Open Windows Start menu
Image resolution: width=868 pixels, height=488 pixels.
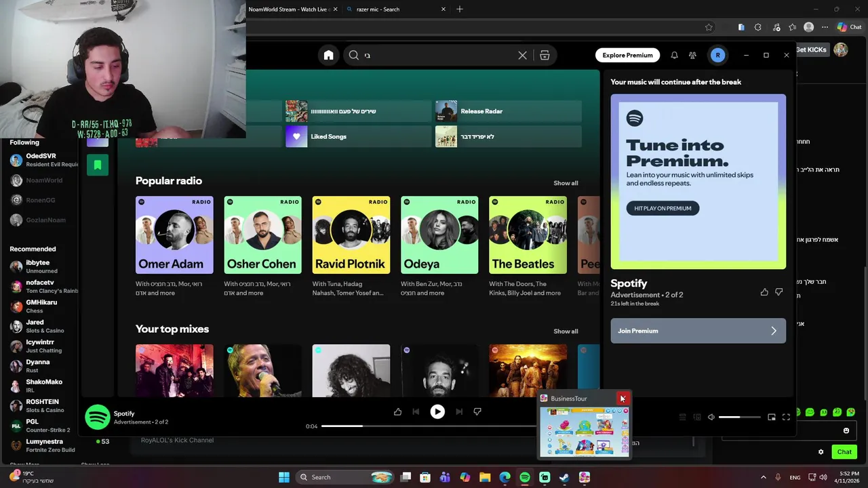pos(284,477)
